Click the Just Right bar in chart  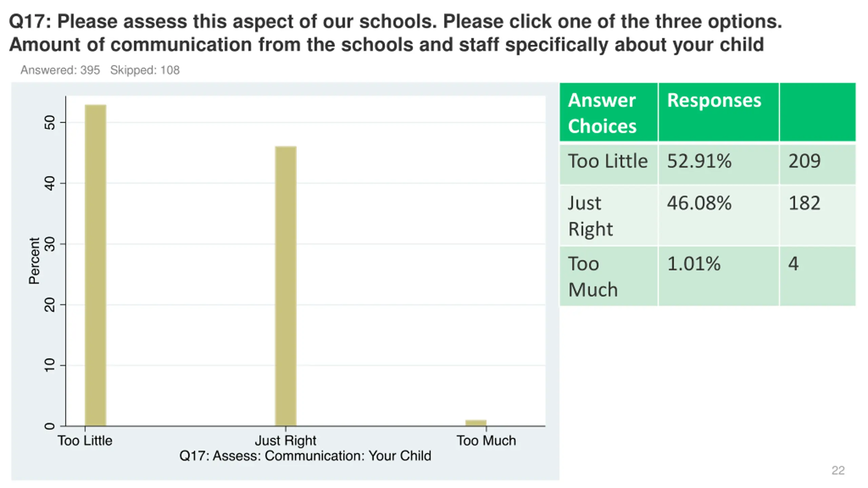(285, 286)
